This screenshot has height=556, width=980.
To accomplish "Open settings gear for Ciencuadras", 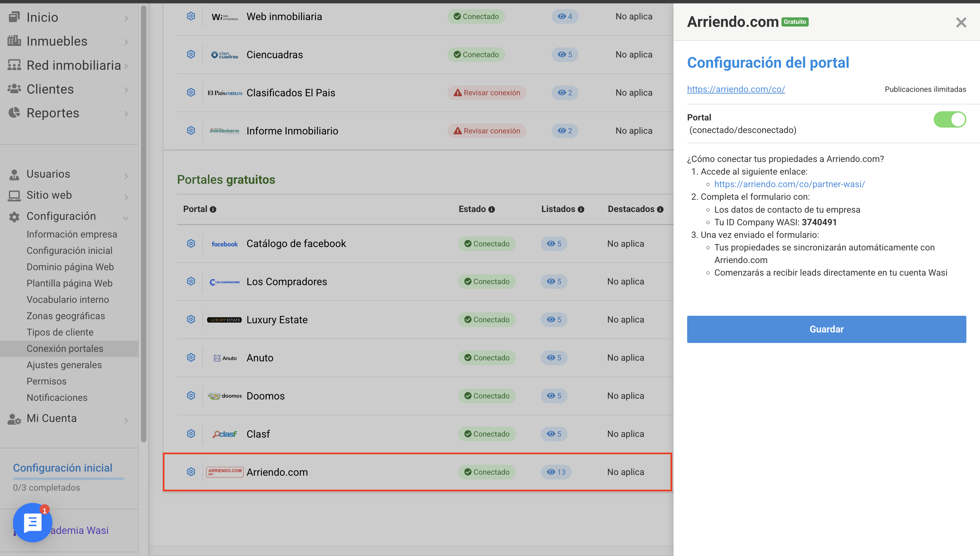I will tap(191, 54).
